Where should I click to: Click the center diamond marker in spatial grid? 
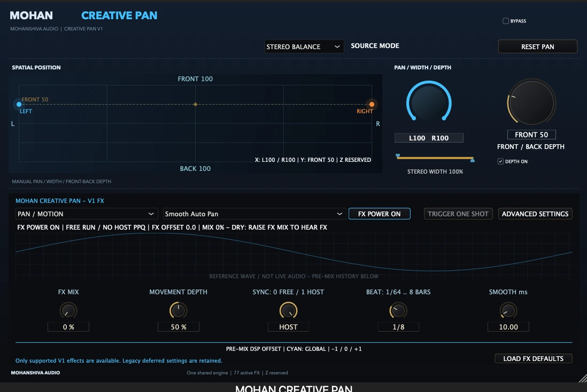click(196, 104)
